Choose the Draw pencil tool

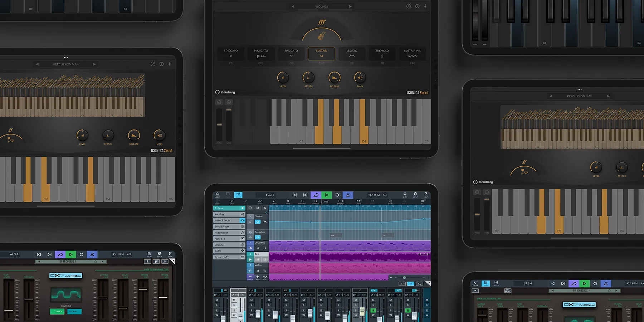tap(274, 201)
